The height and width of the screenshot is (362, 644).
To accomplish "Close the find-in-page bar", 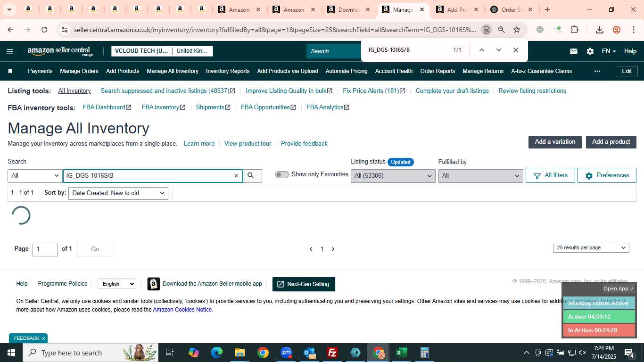I will click(x=516, y=50).
